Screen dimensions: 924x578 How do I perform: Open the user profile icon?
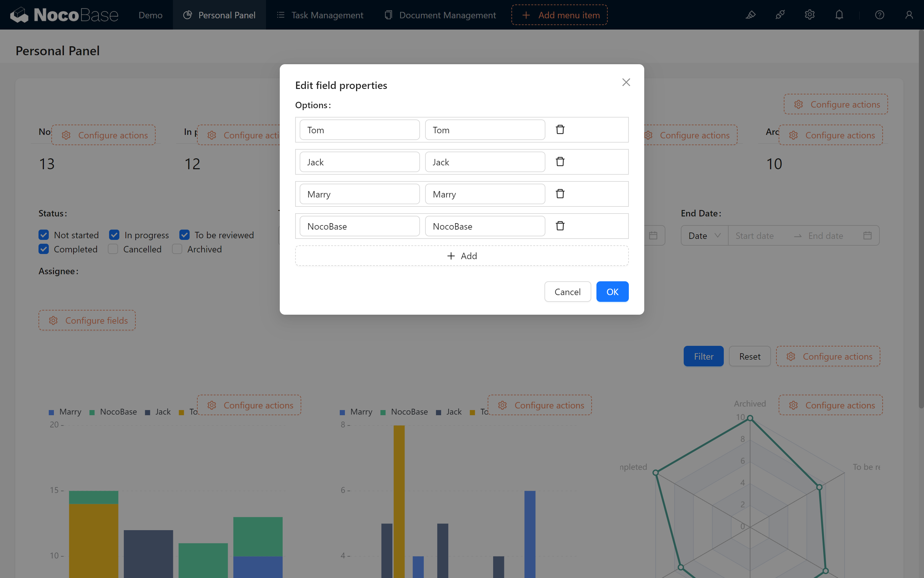909,15
